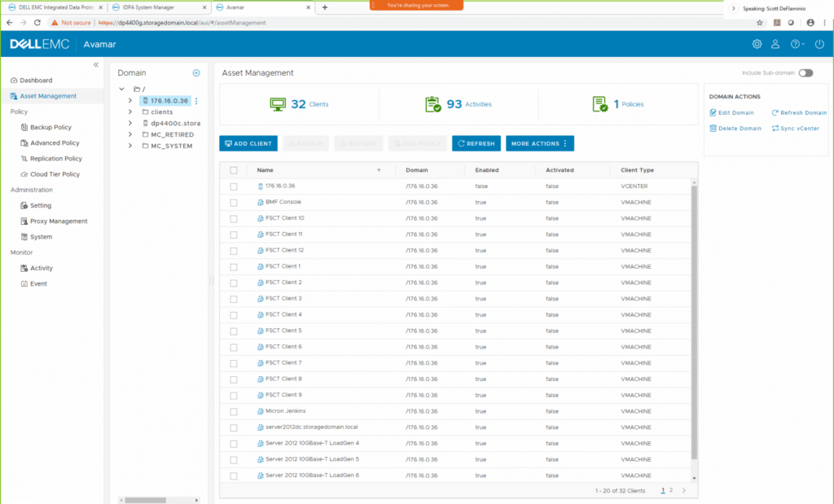This screenshot has height=504, width=834.
Task: Open Chrome profile icon
Action: click(810, 23)
